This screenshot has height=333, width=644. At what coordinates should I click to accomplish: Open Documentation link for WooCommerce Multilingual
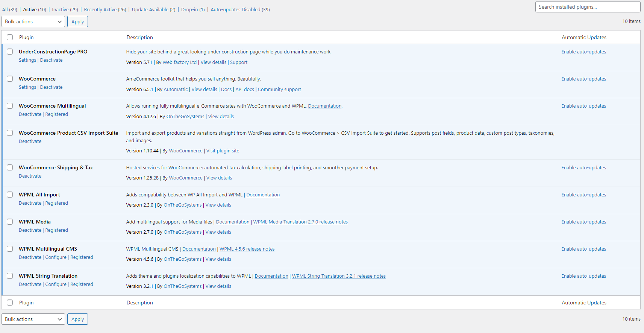point(325,106)
